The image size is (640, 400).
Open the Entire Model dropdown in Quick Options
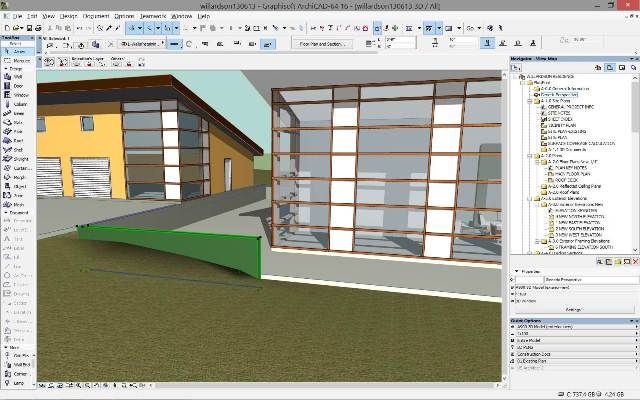tap(575, 340)
